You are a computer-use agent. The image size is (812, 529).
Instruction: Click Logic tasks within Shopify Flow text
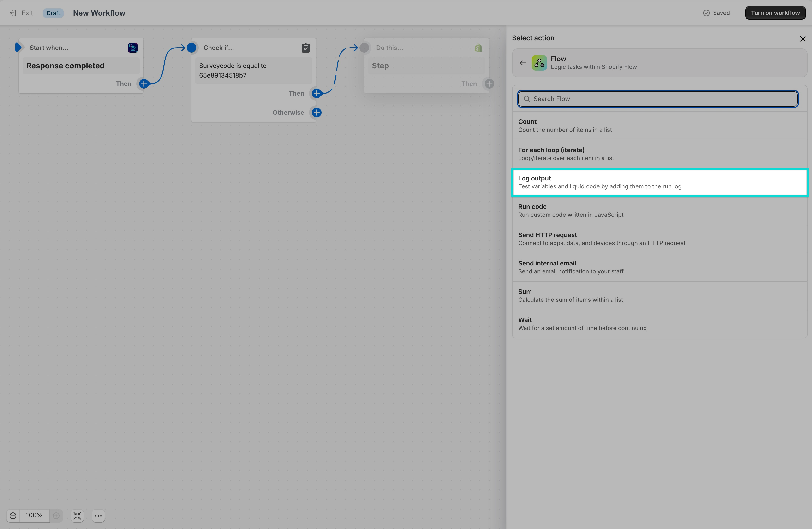pyautogui.click(x=594, y=67)
